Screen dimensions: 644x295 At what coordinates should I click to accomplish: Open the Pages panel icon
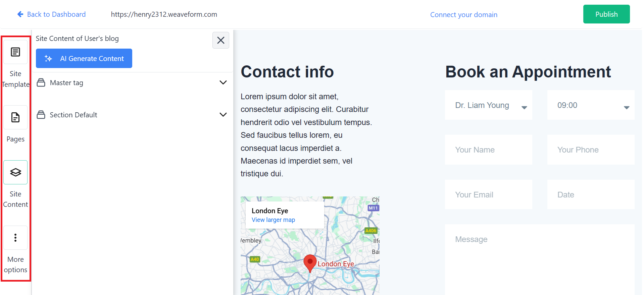(15, 118)
